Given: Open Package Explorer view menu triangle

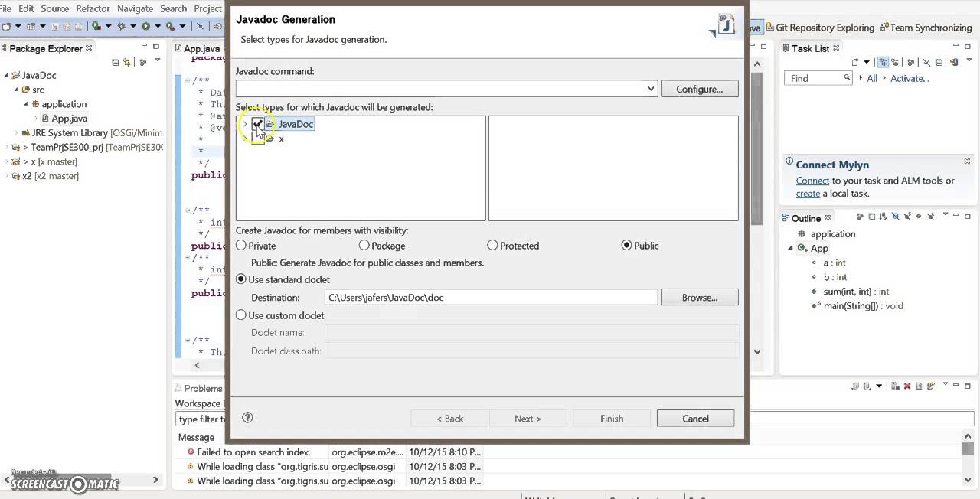Looking at the screenshot, I should (x=158, y=60).
